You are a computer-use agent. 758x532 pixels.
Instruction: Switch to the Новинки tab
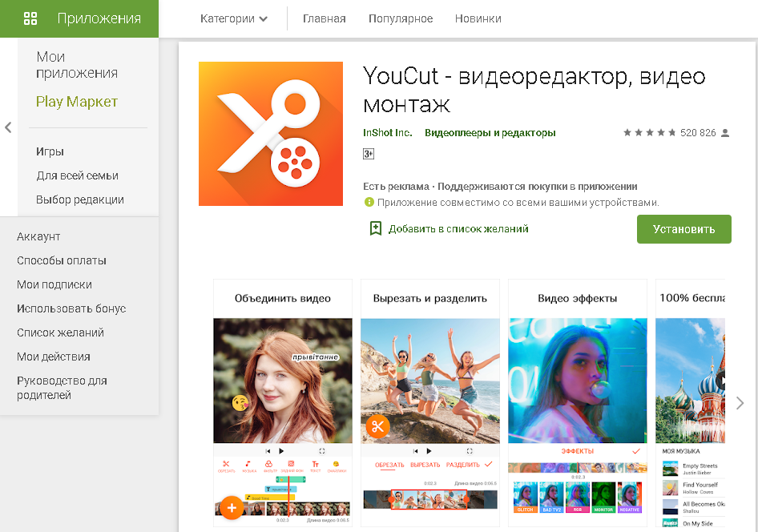(478, 19)
